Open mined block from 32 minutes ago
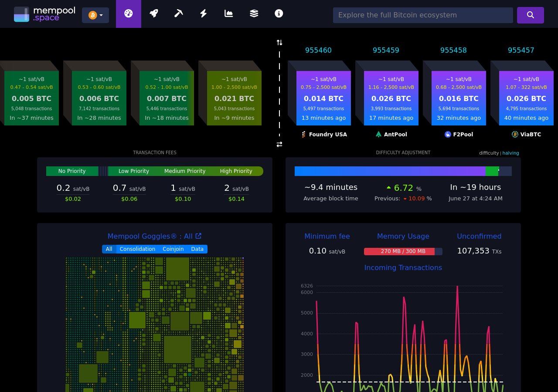The height and width of the screenshot is (392, 558). [459, 98]
